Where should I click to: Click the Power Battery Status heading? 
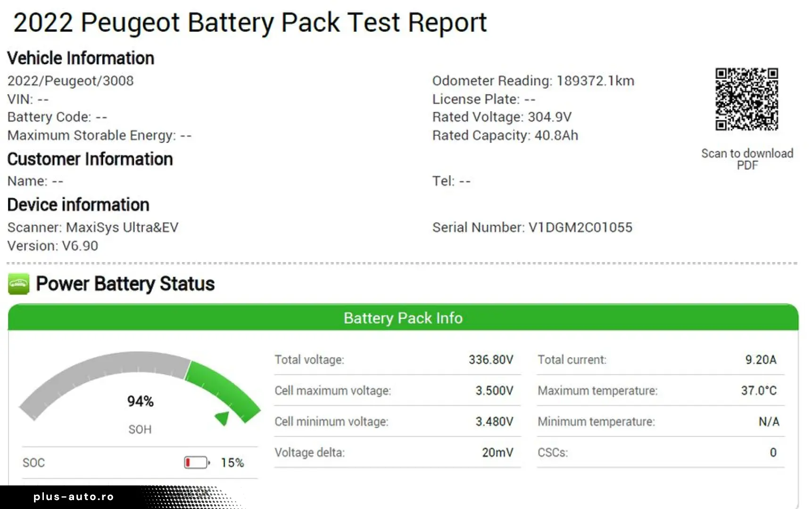click(125, 284)
